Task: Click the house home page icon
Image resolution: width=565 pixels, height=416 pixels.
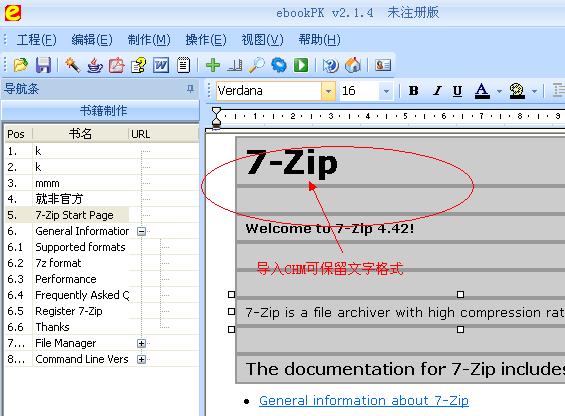Action: click(x=353, y=65)
